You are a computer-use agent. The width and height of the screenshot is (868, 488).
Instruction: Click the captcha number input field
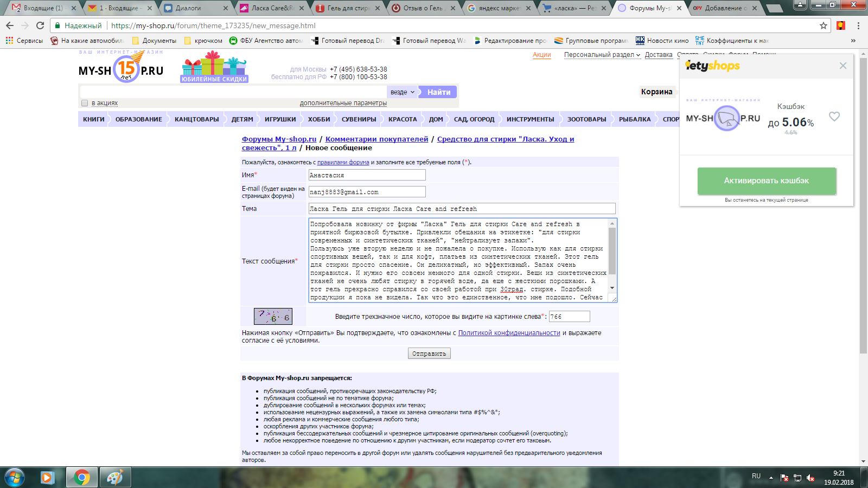click(x=569, y=317)
